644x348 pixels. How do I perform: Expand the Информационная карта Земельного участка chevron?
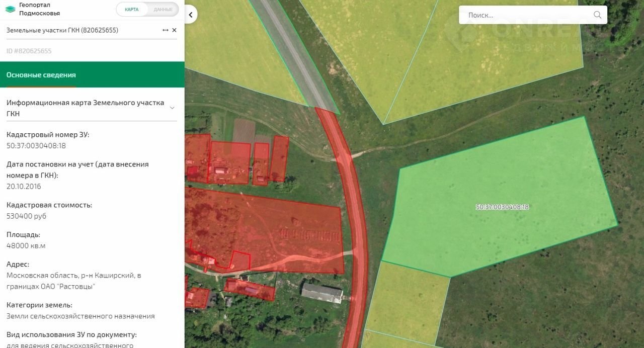172,108
